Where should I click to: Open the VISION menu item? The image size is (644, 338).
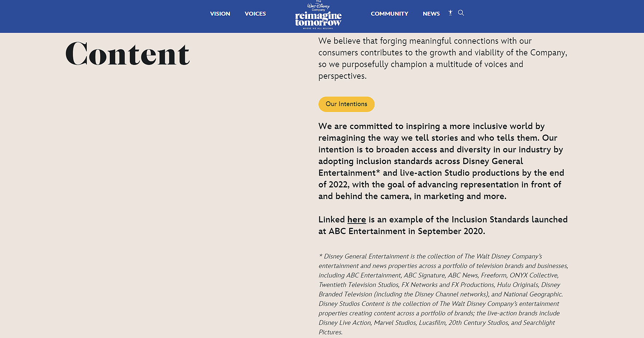[220, 14]
